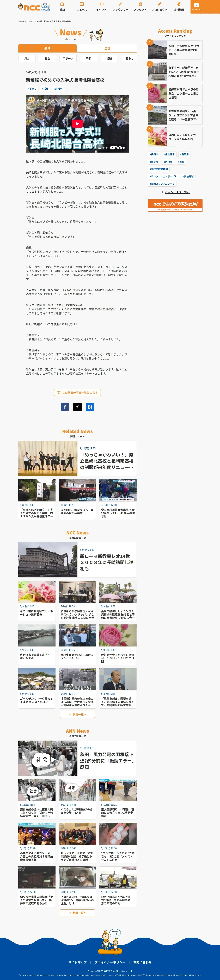
Task: Open 高校生 ランドセルリレー article card
Action: point(77,644)
